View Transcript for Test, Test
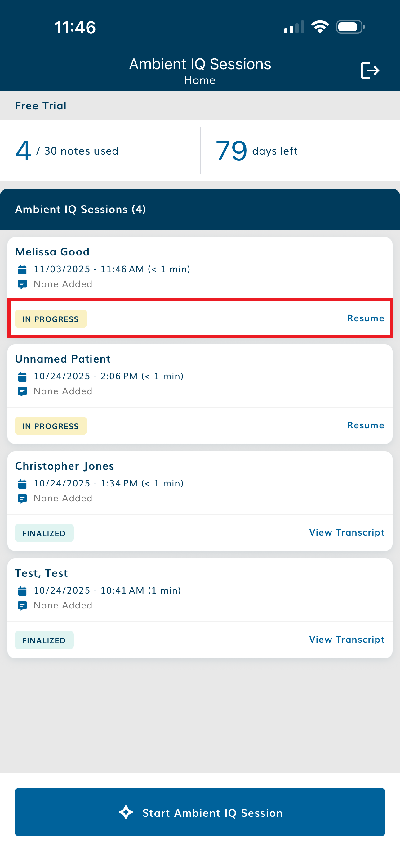The width and height of the screenshot is (400, 868). point(346,640)
